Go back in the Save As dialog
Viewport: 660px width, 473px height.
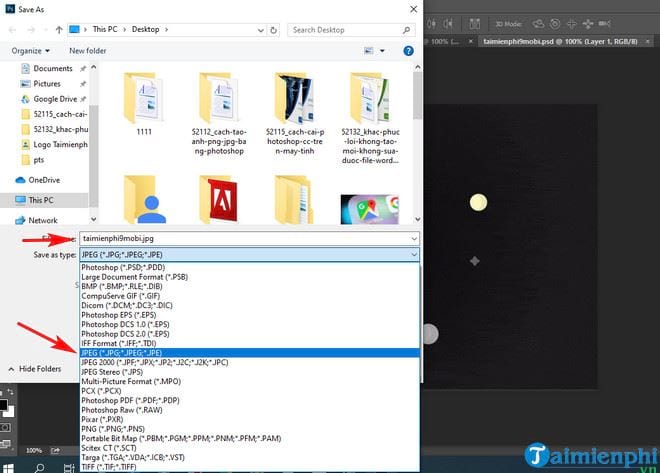tap(13, 30)
